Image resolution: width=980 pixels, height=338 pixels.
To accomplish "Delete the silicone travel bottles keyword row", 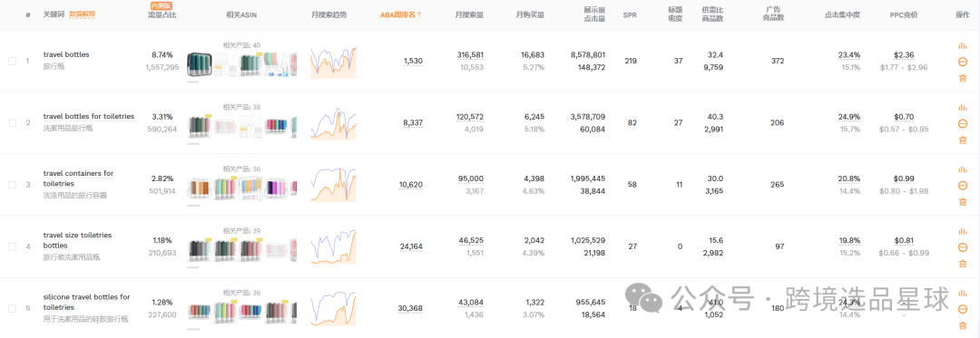I will click(x=963, y=325).
